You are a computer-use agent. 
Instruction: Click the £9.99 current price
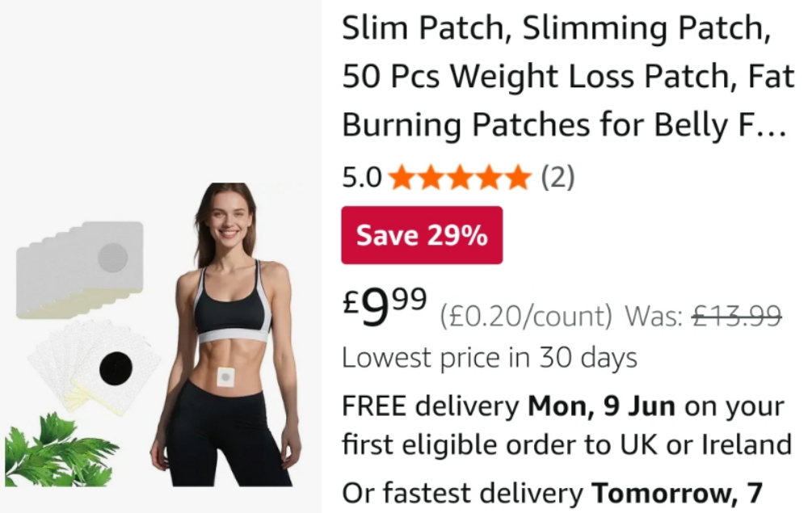pos(385,306)
